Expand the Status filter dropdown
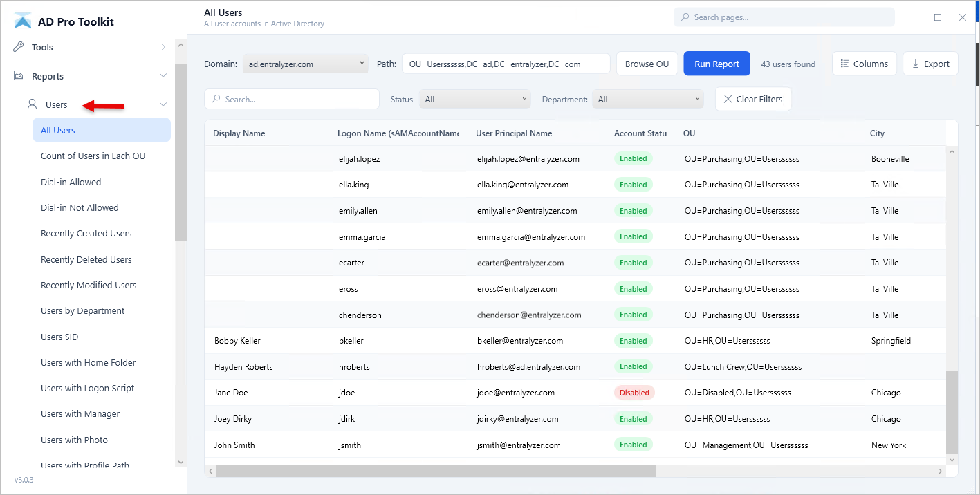 (x=474, y=99)
